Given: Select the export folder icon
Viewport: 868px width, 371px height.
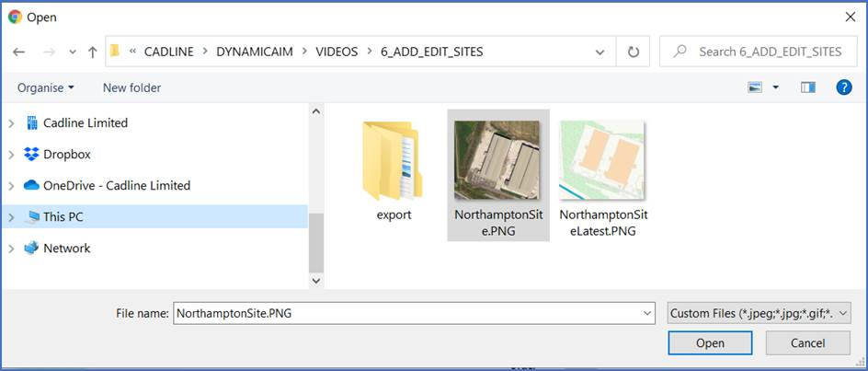Looking at the screenshot, I should 393,161.
